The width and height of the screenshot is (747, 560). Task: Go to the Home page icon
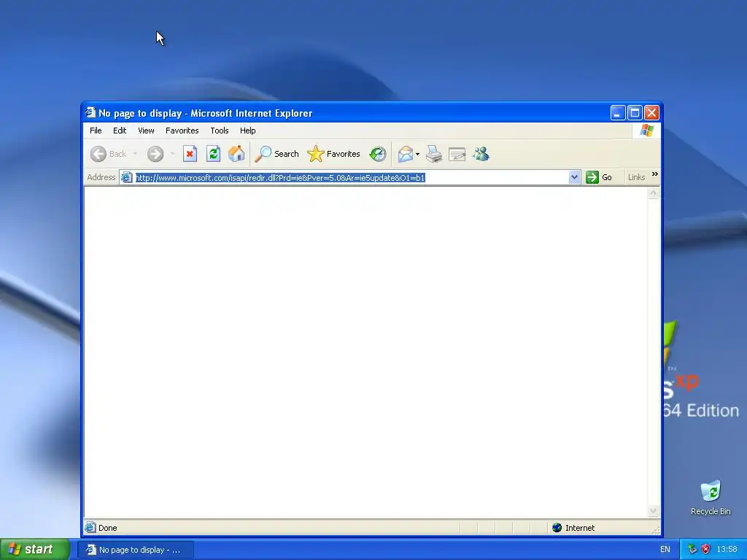coord(236,154)
